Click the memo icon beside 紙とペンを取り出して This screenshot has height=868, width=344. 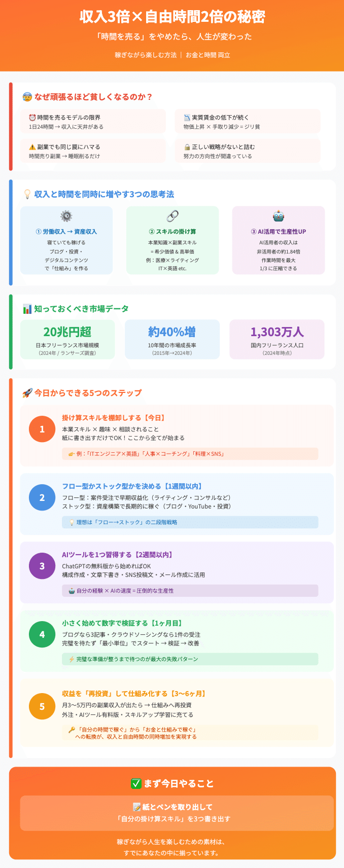(x=136, y=807)
